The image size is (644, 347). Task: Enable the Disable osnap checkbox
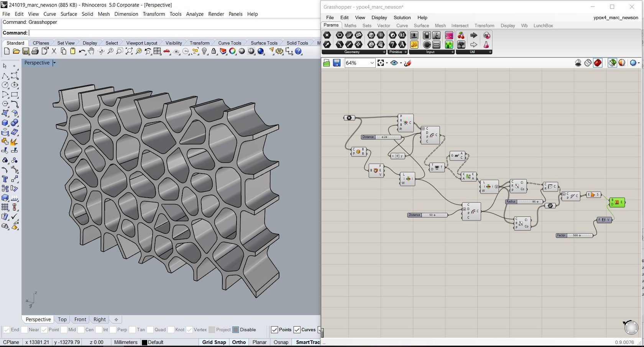236,330
